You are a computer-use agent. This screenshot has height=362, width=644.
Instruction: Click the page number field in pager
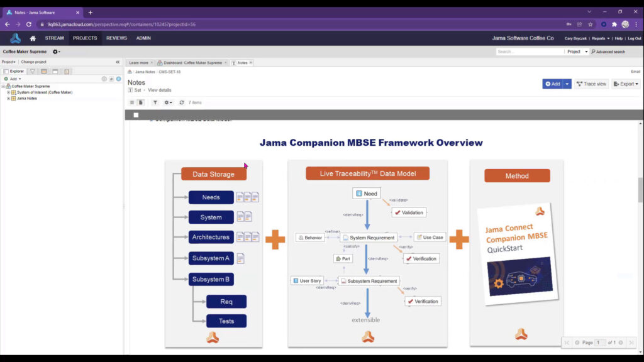tap(600, 343)
